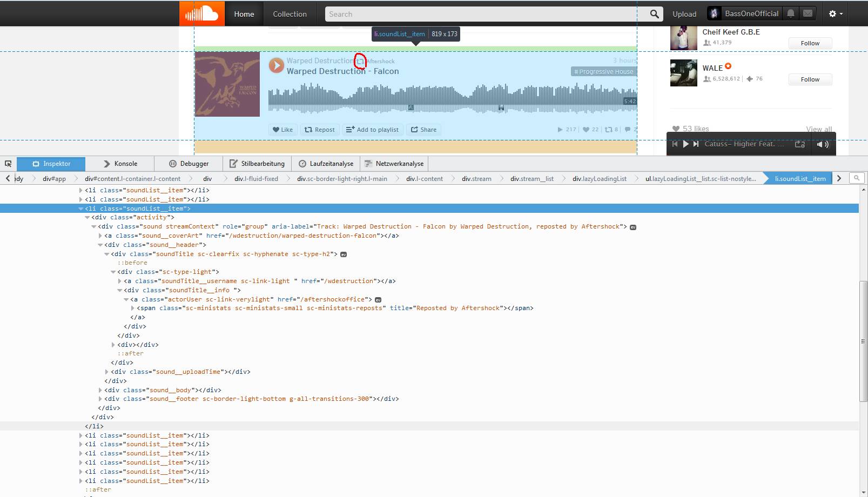Skip to next track in player

tap(696, 144)
